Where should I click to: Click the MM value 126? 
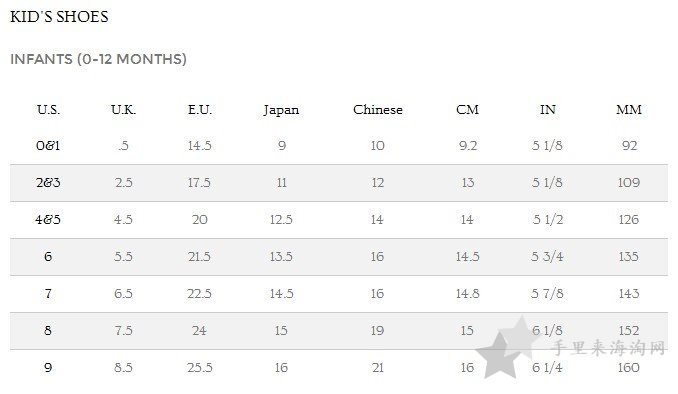[629, 219]
